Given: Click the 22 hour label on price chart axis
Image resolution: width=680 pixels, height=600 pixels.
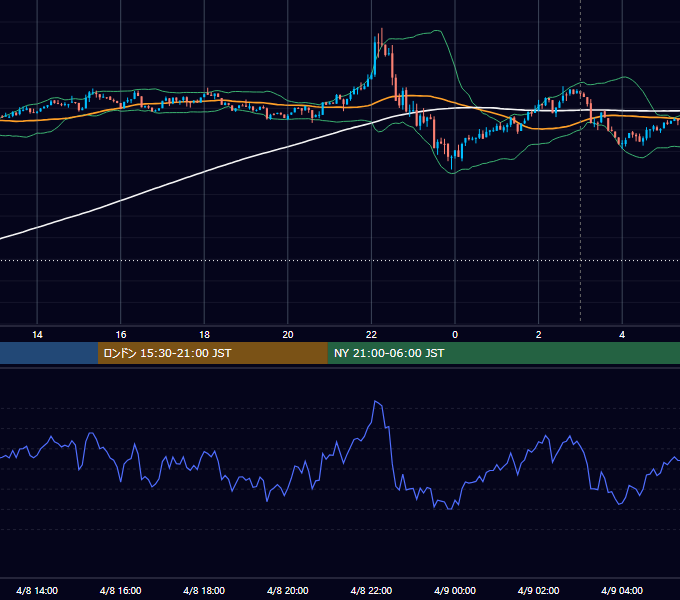Looking at the screenshot, I should click(371, 335).
